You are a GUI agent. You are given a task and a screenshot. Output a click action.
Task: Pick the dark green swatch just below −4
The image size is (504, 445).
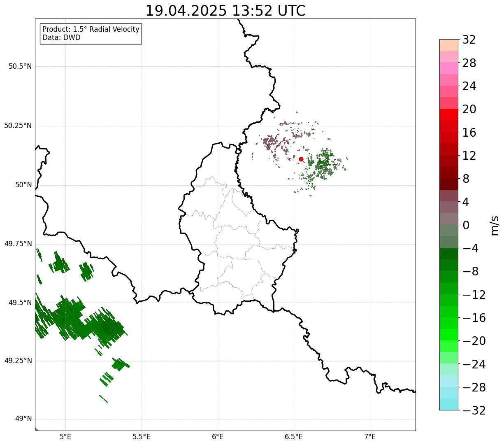pos(448,254)
